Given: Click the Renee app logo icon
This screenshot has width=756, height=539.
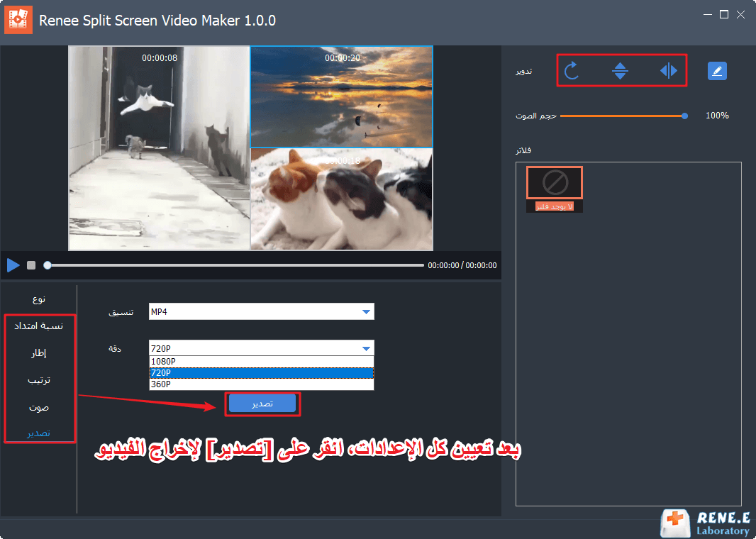Looking at the screenshot, I should tap(18, 20).
